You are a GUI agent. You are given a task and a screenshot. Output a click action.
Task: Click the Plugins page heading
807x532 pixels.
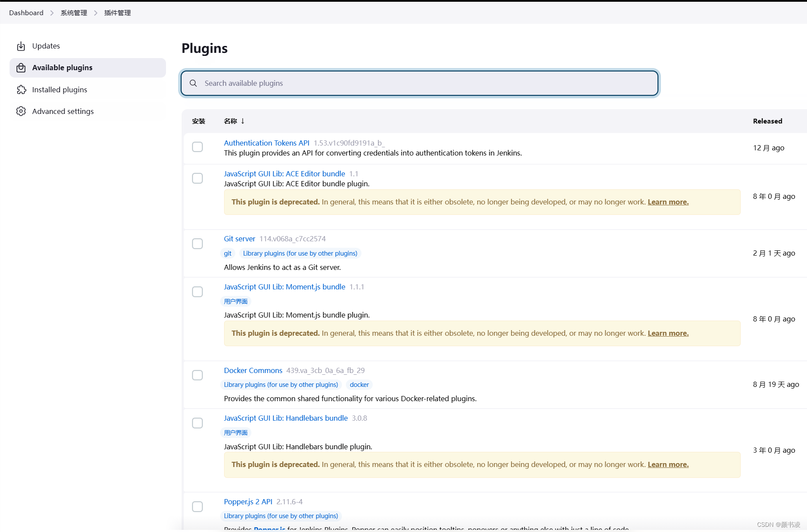point(205,48)
